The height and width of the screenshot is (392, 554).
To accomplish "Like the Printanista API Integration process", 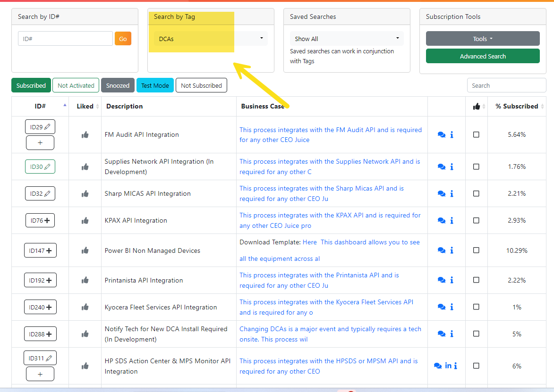I will click(85, 281).
